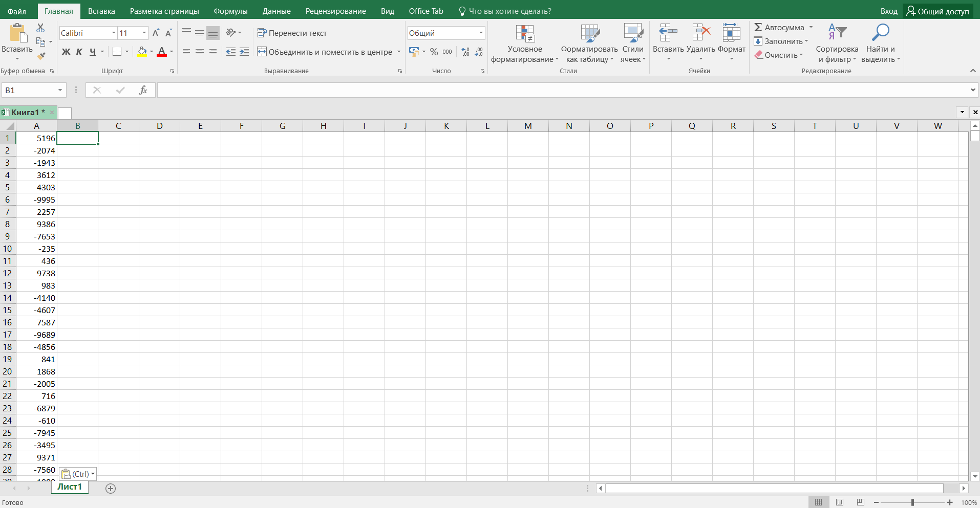Click the Заполнить fill button

(781, 41)
